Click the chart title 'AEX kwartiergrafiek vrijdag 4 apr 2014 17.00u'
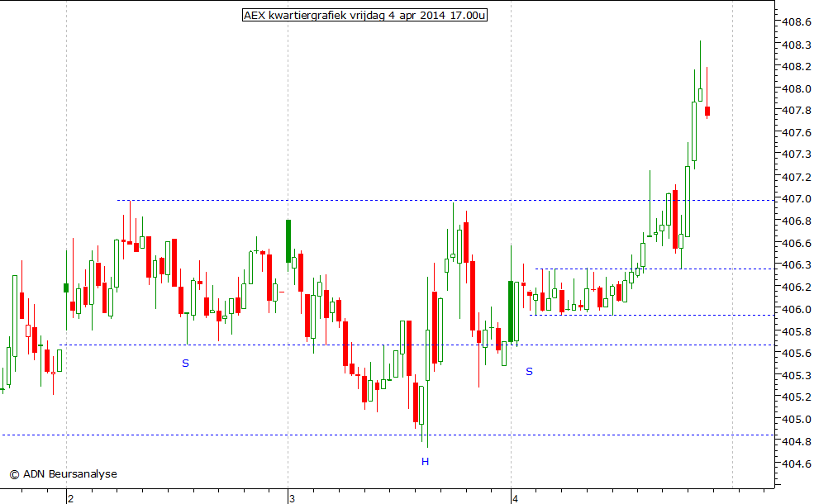Image resolution: width=814 pixels, height=504 pixels. tap(364, 15)
